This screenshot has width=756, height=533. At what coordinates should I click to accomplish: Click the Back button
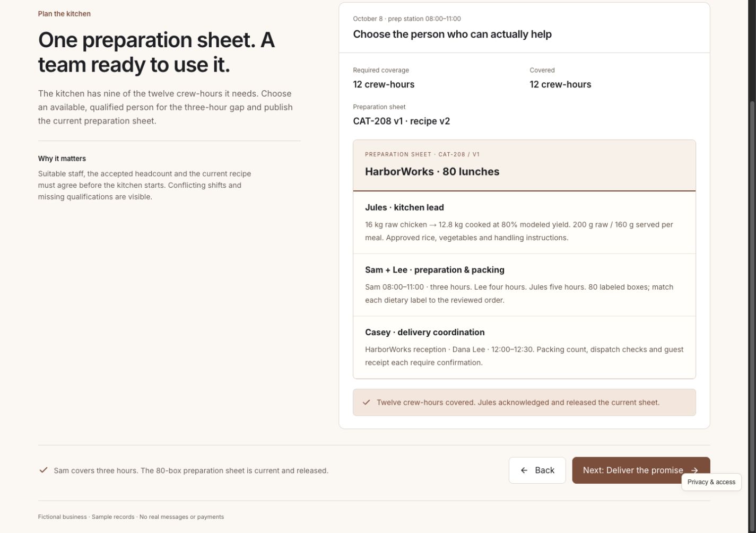click(x=537, y=470)
